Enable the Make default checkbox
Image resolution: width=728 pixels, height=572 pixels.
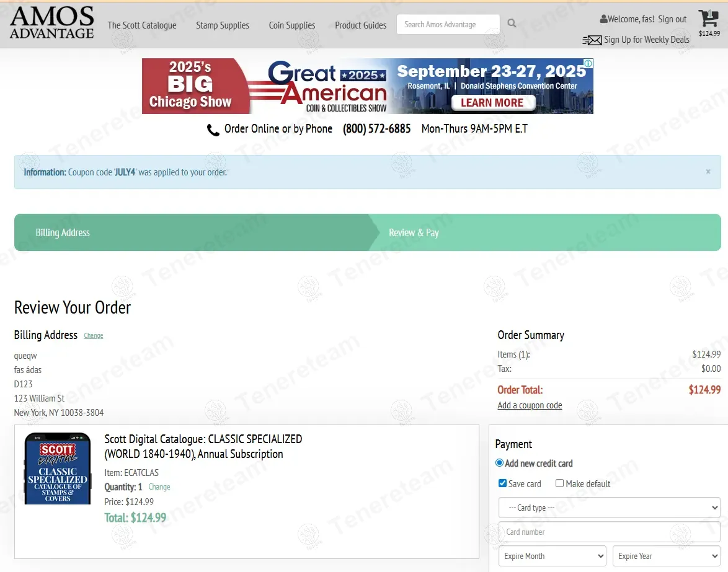pos(559,483)
